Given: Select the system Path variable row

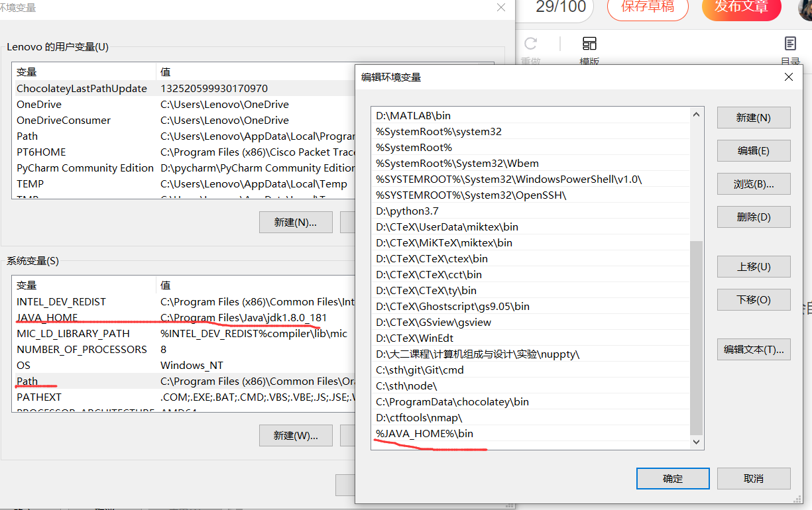Looking at the screenshot, I should click(184, 381).
